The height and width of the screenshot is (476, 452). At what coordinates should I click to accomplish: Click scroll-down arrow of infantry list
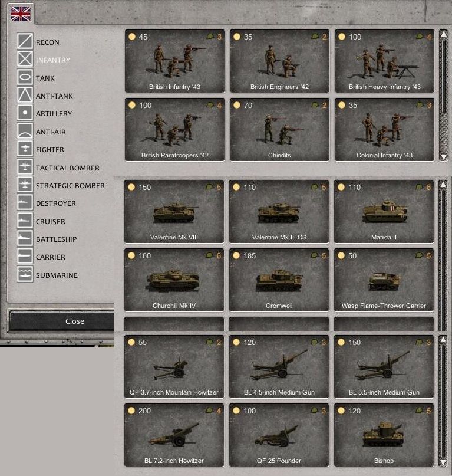coord(444,157)
